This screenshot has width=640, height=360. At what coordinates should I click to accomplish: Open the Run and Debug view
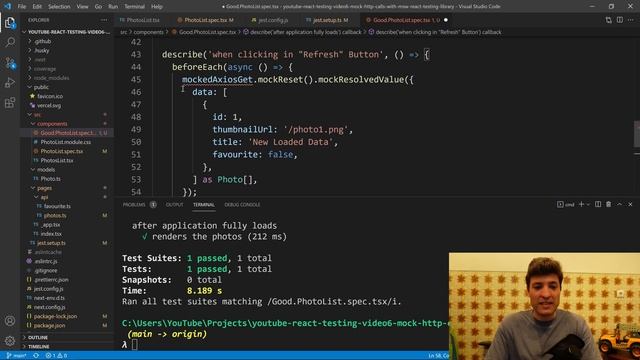tap(10, 83)
